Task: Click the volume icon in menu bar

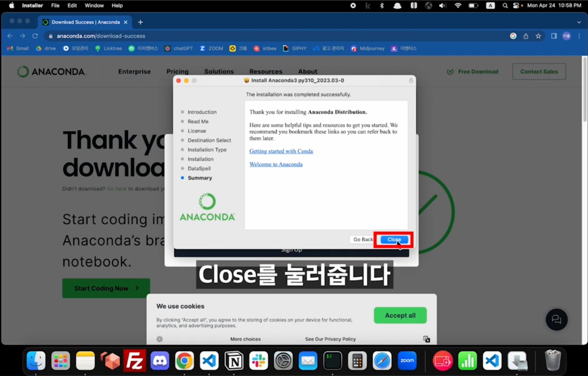Action: [x=443, y=6]
